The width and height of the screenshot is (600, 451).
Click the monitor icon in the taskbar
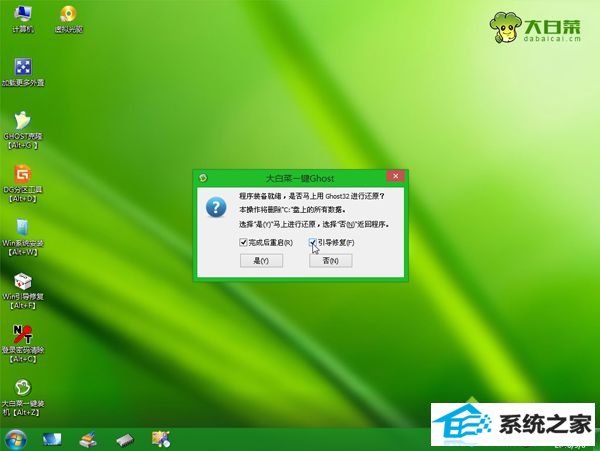(x=52, y=439)
